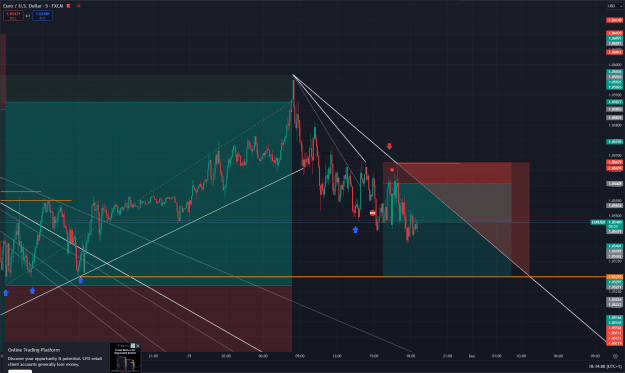Screen dimensions: 625x373
Task: Select the blue up-arrow under the 15:00 candles
Action: click(x=355, y=230)
